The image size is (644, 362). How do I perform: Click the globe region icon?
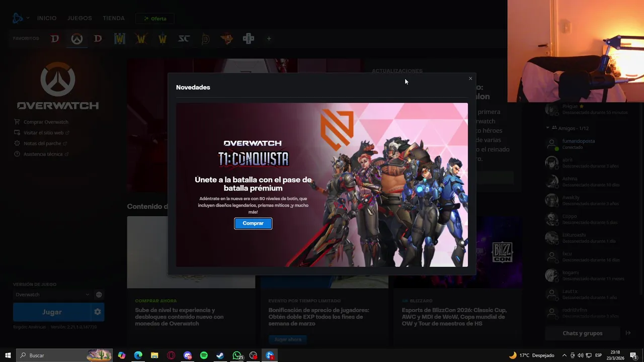tap(99, 295)
